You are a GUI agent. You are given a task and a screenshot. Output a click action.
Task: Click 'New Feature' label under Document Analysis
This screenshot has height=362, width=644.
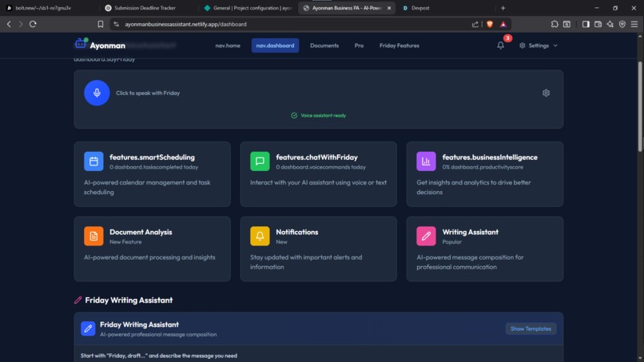[125, 242]
